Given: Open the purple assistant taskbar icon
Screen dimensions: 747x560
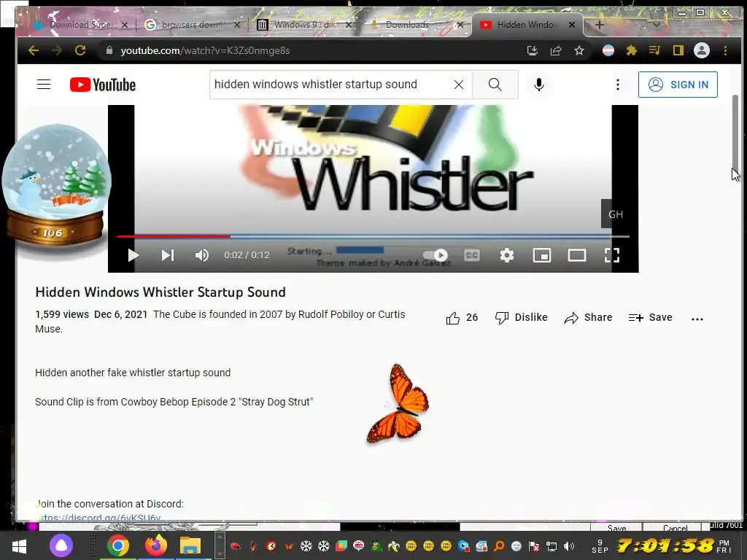Looking at the screenshot, I should point(61,545).
